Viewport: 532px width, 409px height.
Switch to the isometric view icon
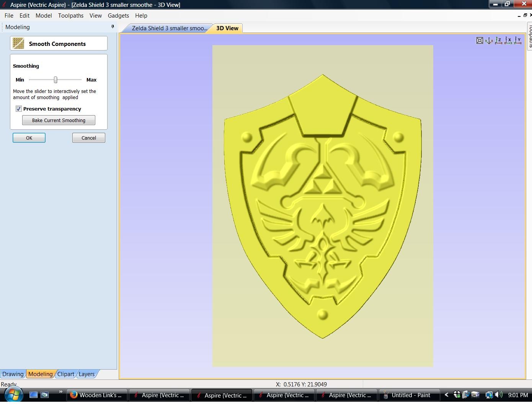pos(489,40)
